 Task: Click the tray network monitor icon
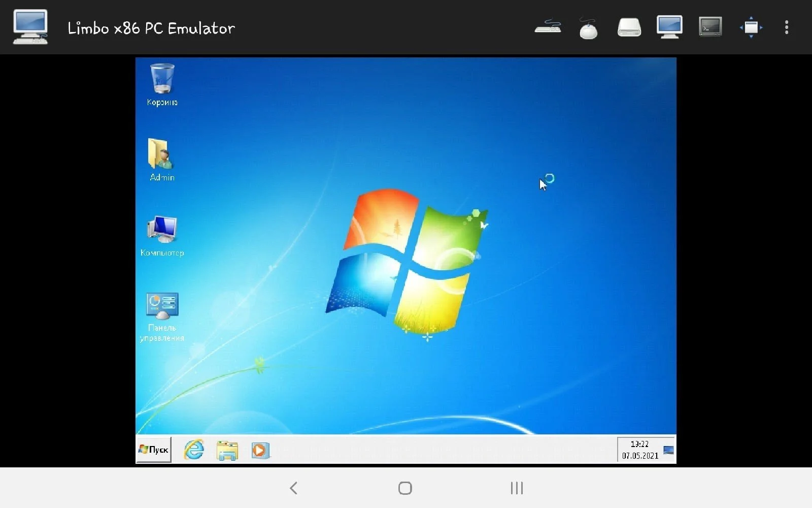(668, 450)
